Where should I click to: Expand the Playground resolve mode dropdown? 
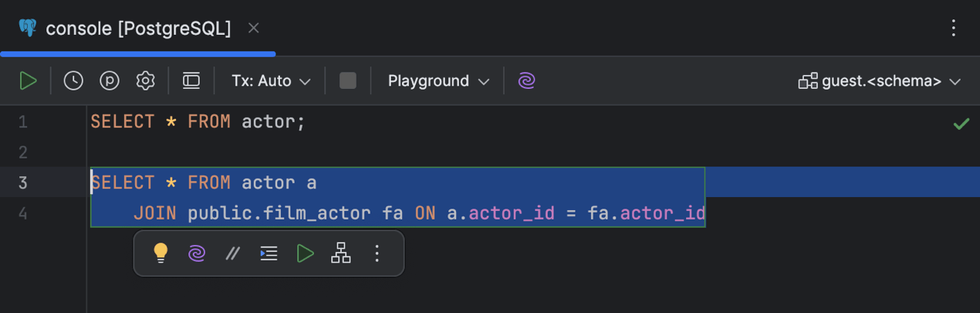tap(438, 80)
